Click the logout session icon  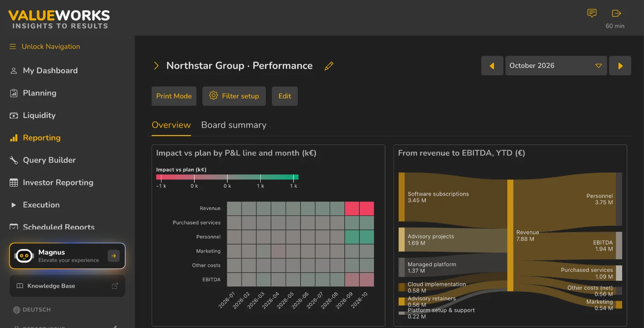tap(616, 13)
